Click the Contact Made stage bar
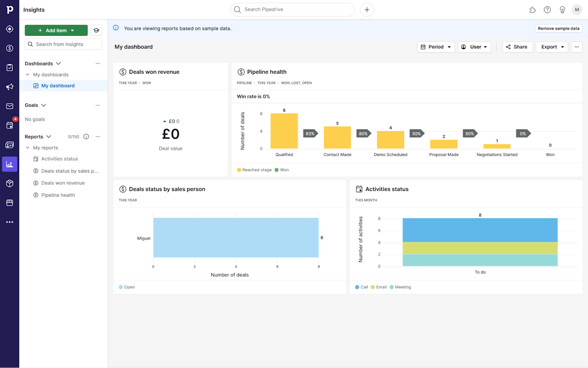The height and width of the screenshot is (368, 588). [337, 138]
